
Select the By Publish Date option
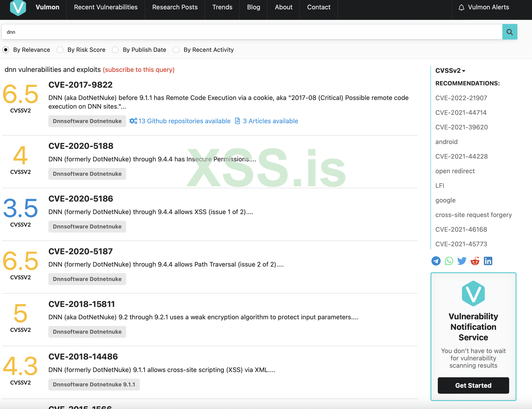[x=115, y=50]
